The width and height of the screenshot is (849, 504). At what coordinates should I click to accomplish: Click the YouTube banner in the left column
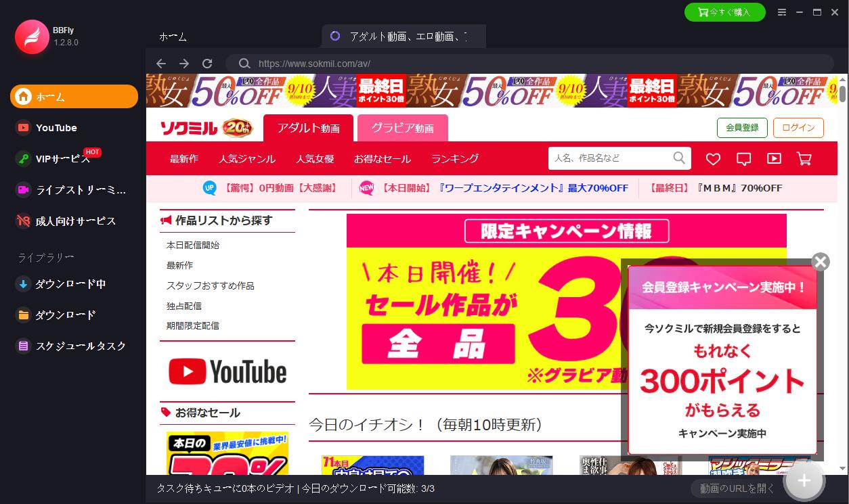pos(227,371)
